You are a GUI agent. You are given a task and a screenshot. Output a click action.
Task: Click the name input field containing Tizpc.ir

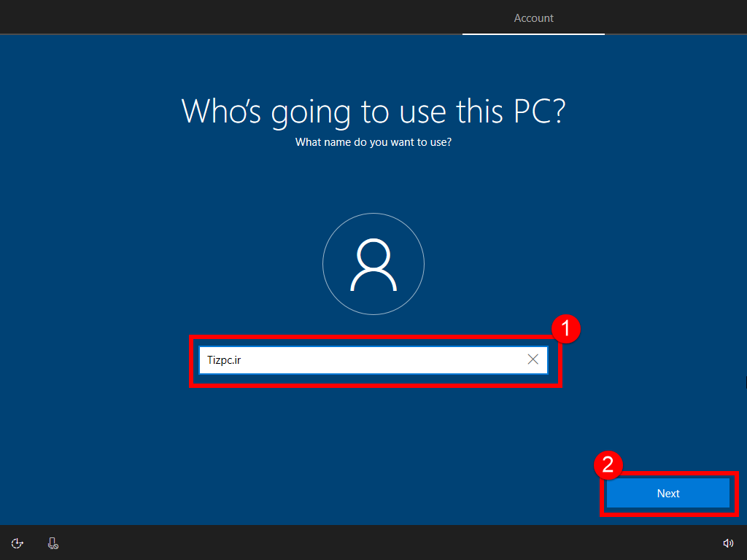(373, 360)
